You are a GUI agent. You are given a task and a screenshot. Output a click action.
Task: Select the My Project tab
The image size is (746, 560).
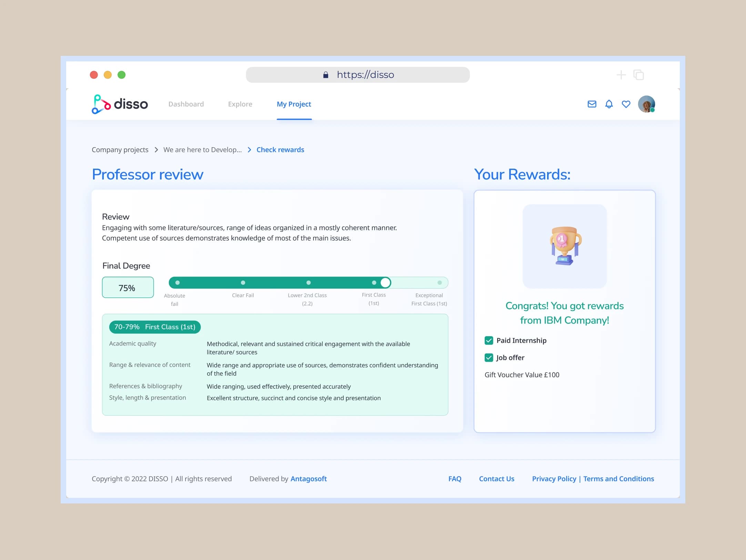(x=294, y=104)
